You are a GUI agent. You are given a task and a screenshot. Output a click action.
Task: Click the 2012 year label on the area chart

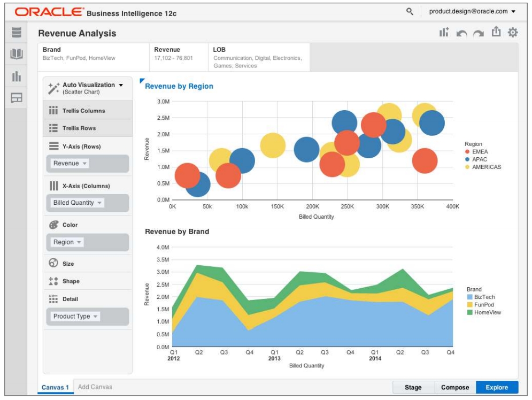(x=174, y=358)
